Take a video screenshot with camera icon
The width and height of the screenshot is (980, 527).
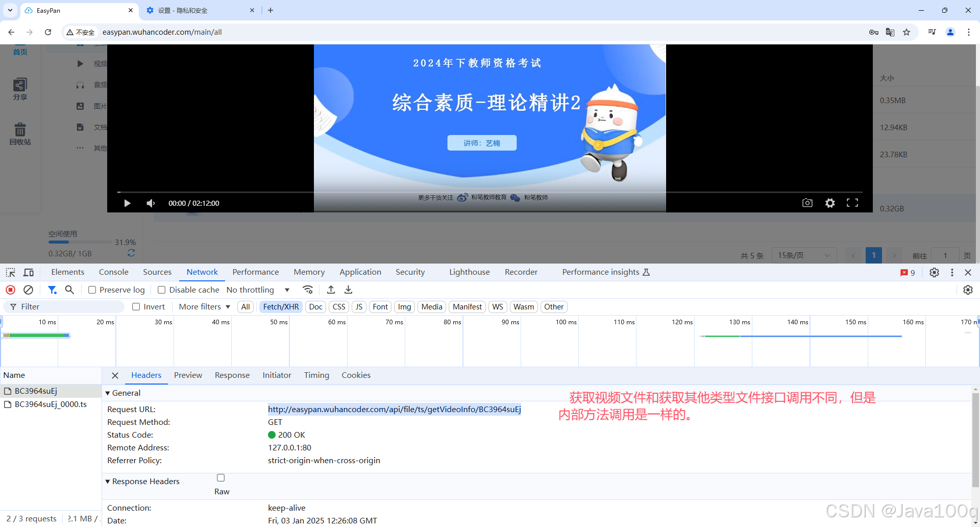pyautogui.click(x=807, y=203)
